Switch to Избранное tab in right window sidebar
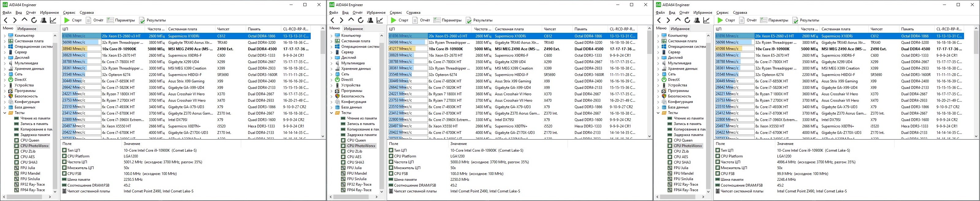The image size is (980, 201). (x=680, y=28)
